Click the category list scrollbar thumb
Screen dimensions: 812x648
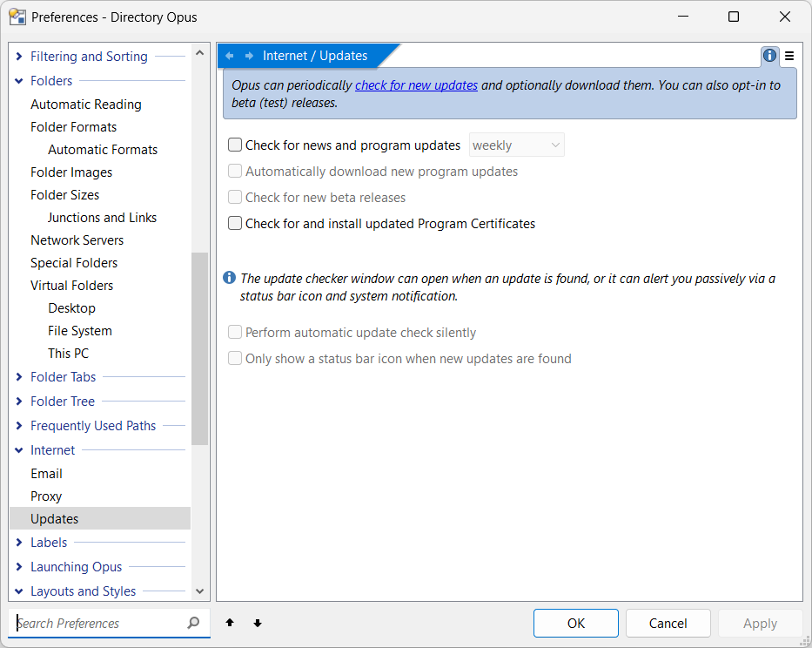pos(200,348)
